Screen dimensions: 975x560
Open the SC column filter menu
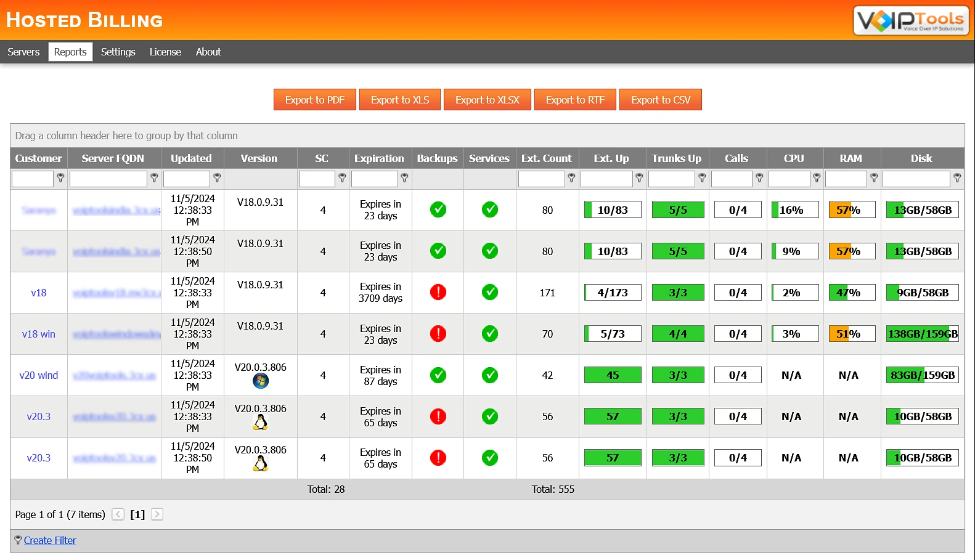click(342, 178)
